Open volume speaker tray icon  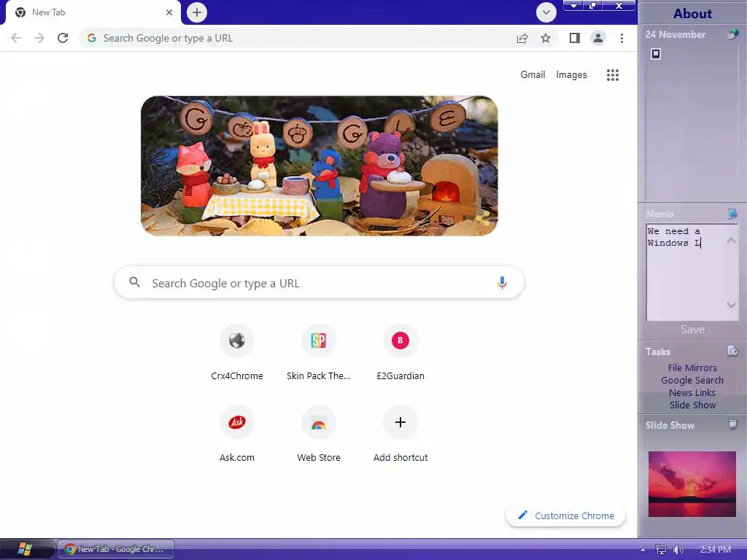678,550
